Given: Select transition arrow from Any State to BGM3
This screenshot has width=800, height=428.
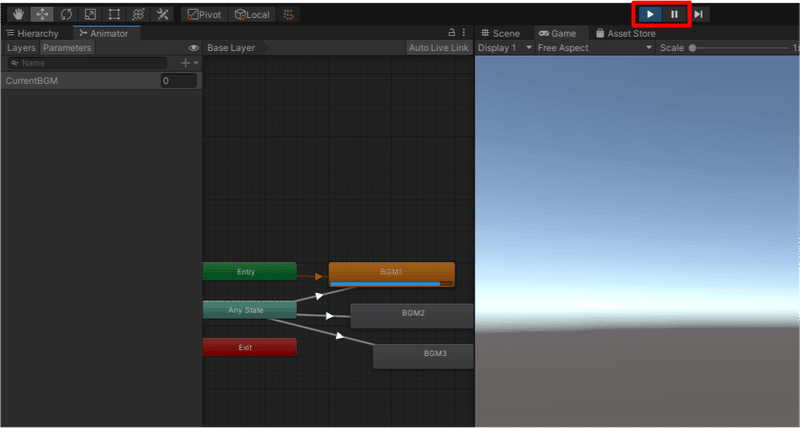Looking at the screenshot, I should [x=339, y=335].
